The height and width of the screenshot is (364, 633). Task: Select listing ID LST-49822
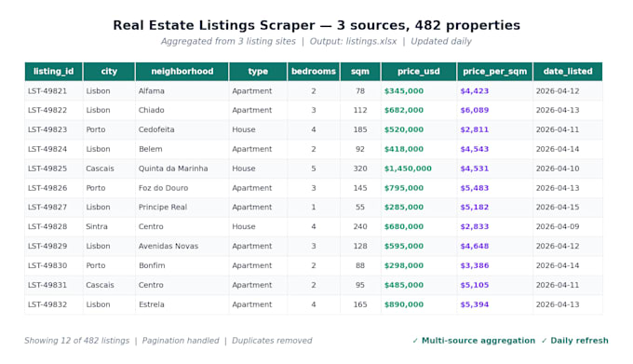(x=47, y=110)
